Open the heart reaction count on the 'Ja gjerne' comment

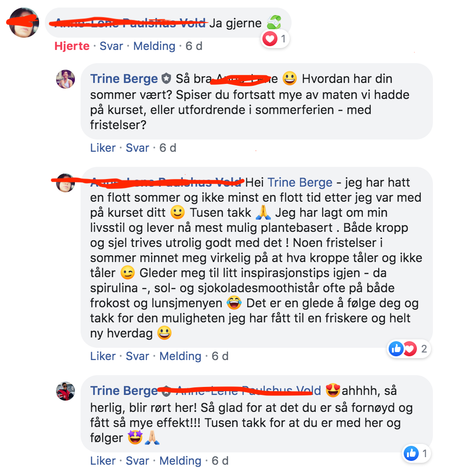coord(275,39)
